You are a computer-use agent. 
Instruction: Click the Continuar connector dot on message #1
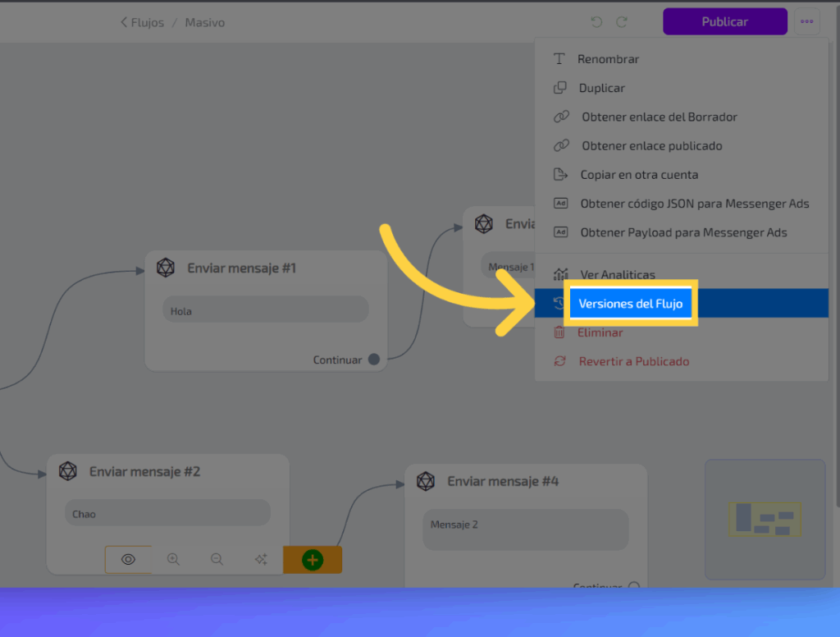click(x=374, y=360)
